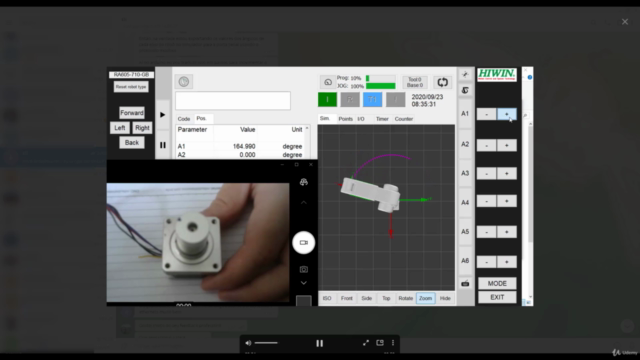The width and height of the screenshot is (640, 360).
Task: Select the Zoom view mode
Action: coord(425,298)
